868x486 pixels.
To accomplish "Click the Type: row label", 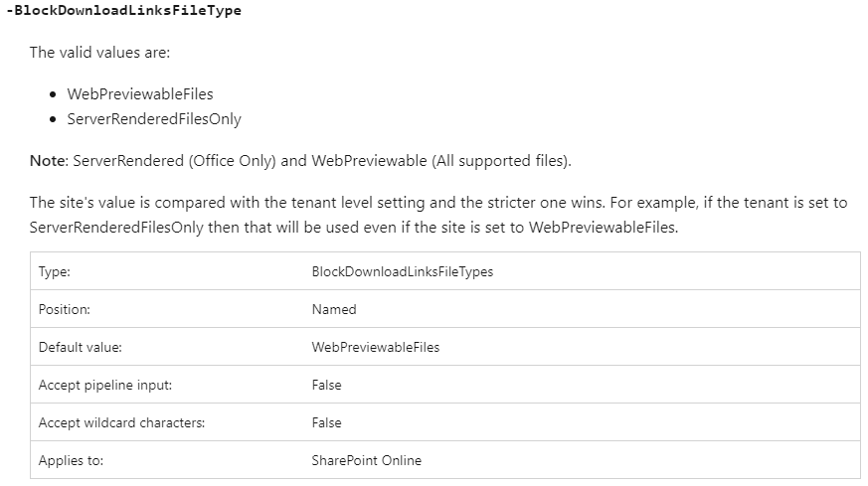I will click(x=55, y=271).
